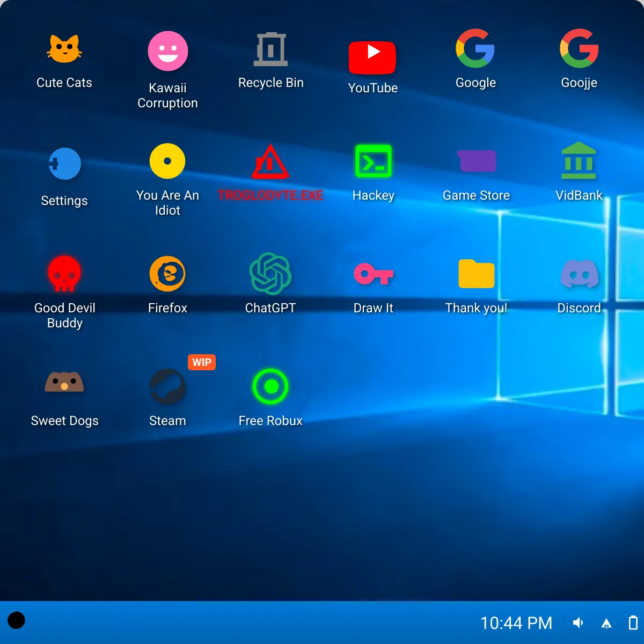Open the black circle start button
The height and width of the screenshot is (644, 644).
click(16, 620)
